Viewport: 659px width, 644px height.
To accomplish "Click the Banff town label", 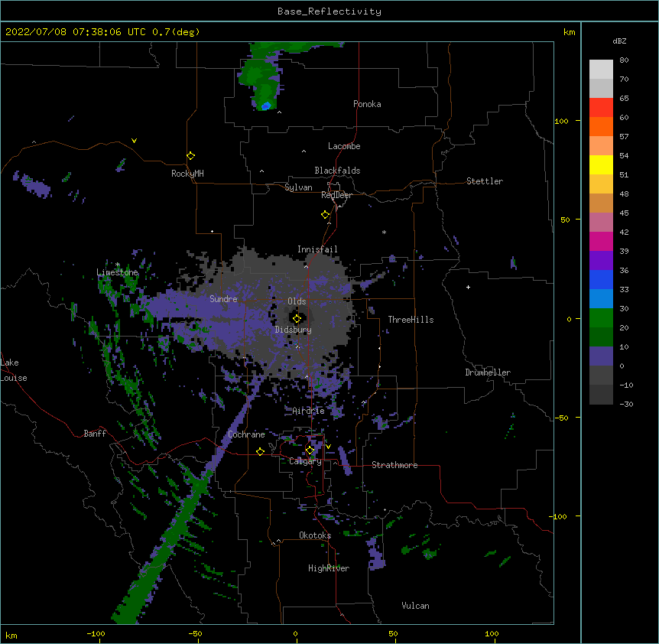I will point(95,434).
